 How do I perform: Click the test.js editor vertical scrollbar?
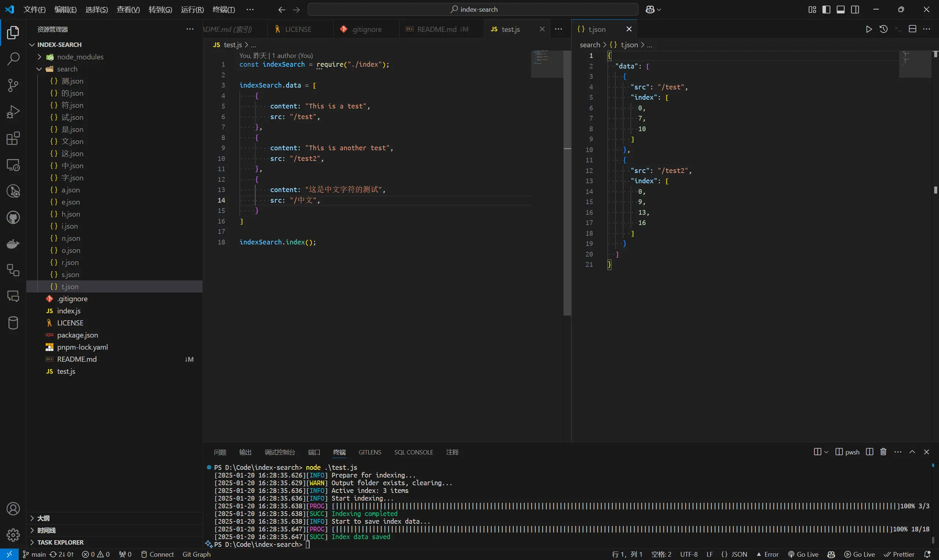click(x=567, y=183)
